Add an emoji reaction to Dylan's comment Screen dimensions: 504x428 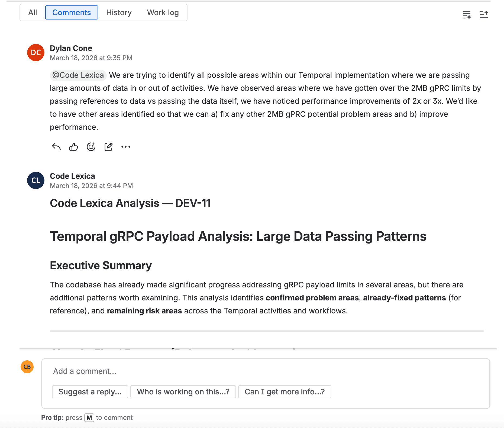coord(91,147)
